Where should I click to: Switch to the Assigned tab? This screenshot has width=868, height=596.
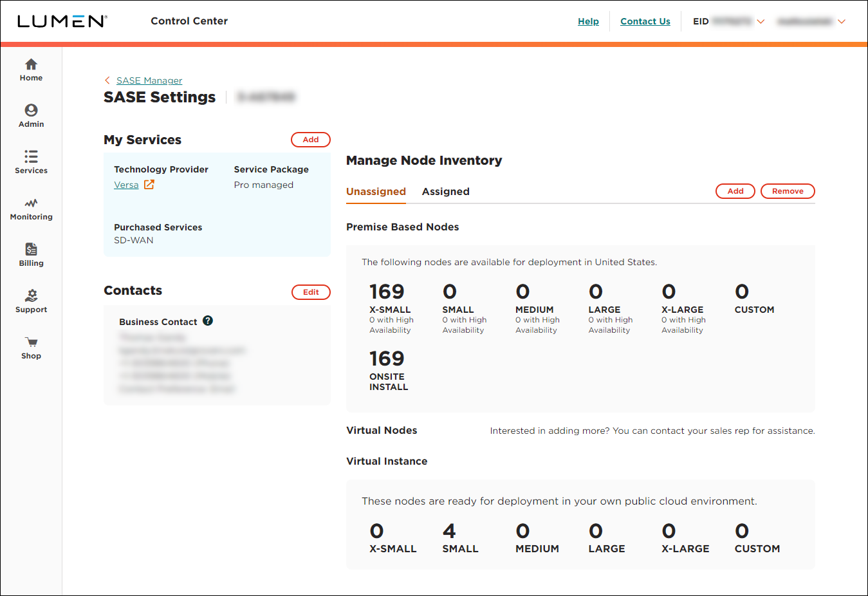point(445,191)
